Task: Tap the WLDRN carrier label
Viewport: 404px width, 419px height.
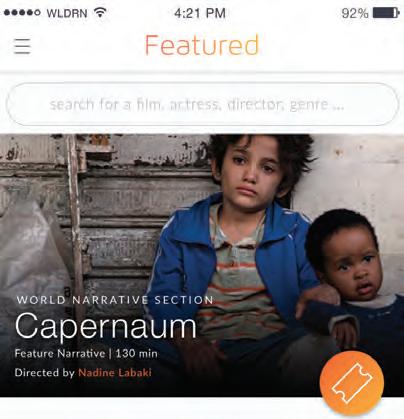Action: pos(67,13)
